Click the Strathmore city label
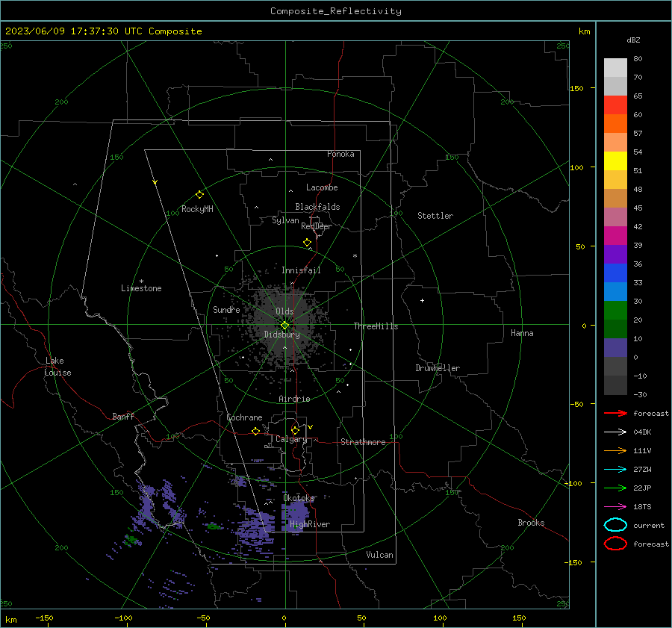This screenshot has height=628, width=672. click(363, 442)
